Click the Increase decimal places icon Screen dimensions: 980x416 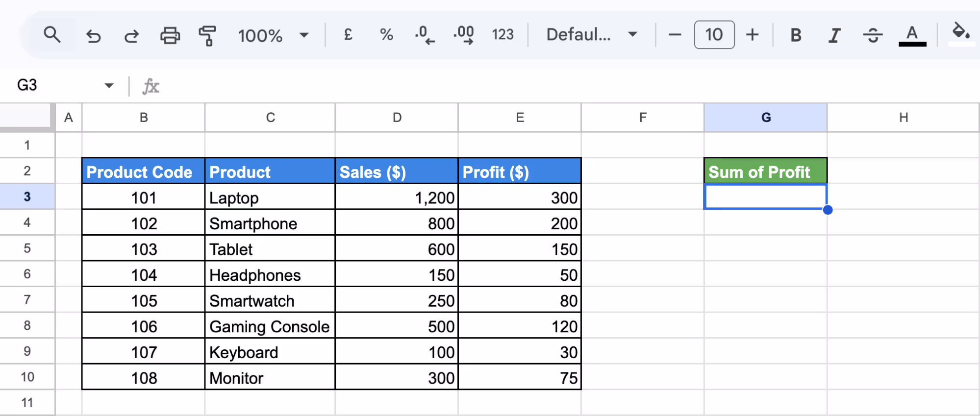coord(464,35)
